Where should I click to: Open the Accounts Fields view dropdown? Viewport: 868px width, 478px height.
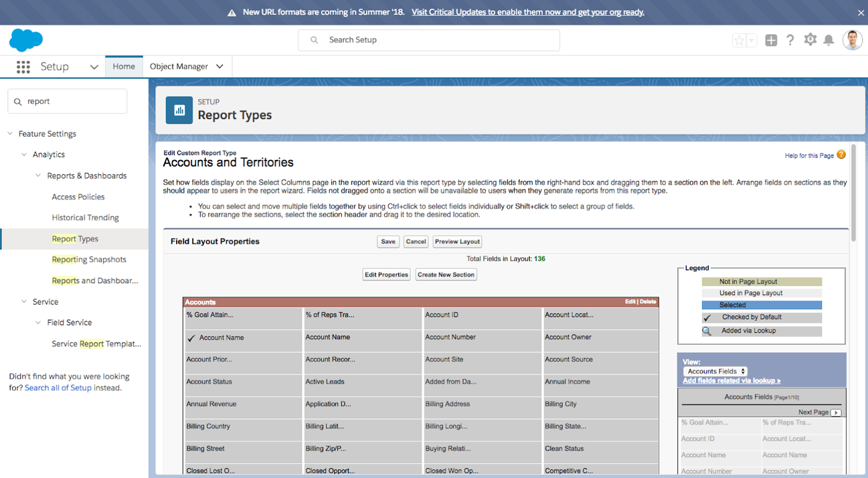(x=715, y=372)
